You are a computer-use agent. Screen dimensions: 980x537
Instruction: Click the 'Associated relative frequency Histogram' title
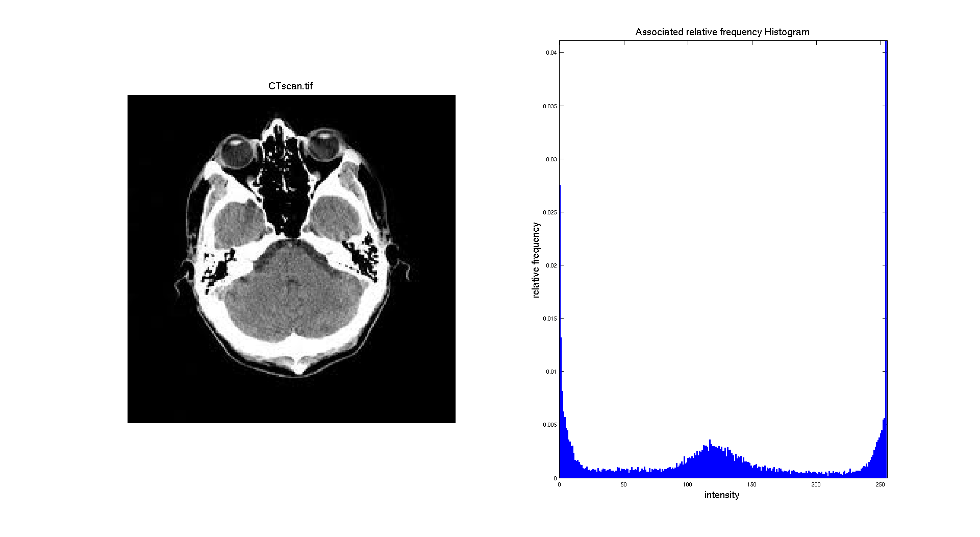pyautogui.click(x=722, y=32)
